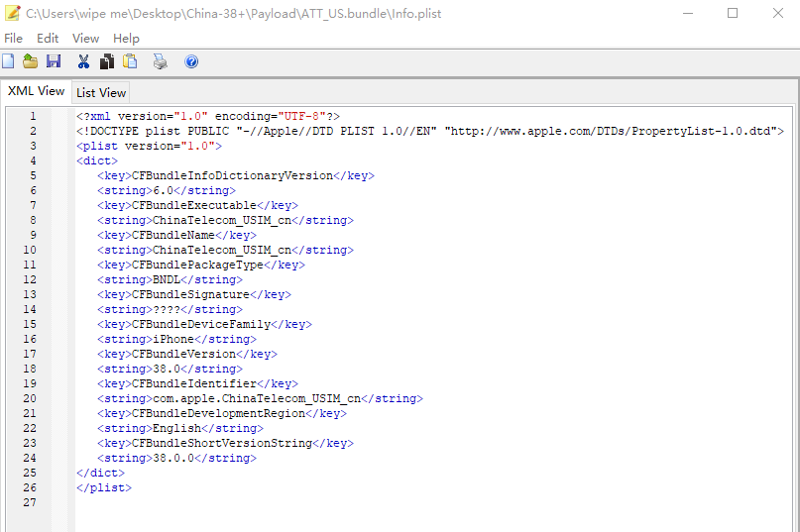
Task: Open the Help menu
Action: (126, 39)
